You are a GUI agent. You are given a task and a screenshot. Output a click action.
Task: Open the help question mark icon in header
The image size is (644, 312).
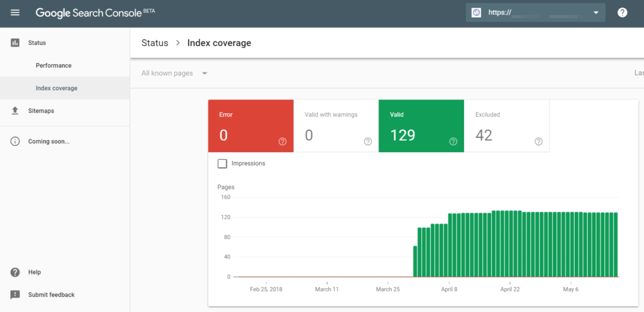622,13
